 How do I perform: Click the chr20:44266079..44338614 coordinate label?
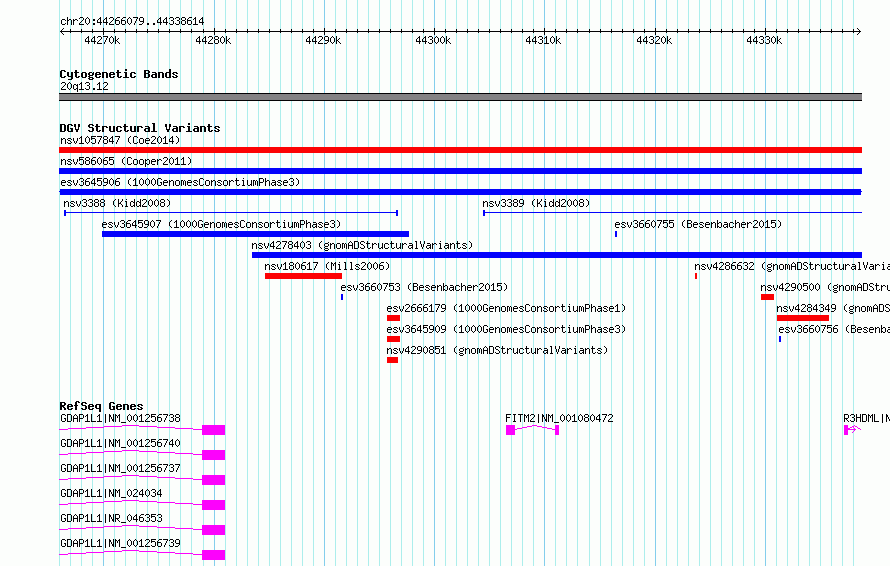coord(132,22)
